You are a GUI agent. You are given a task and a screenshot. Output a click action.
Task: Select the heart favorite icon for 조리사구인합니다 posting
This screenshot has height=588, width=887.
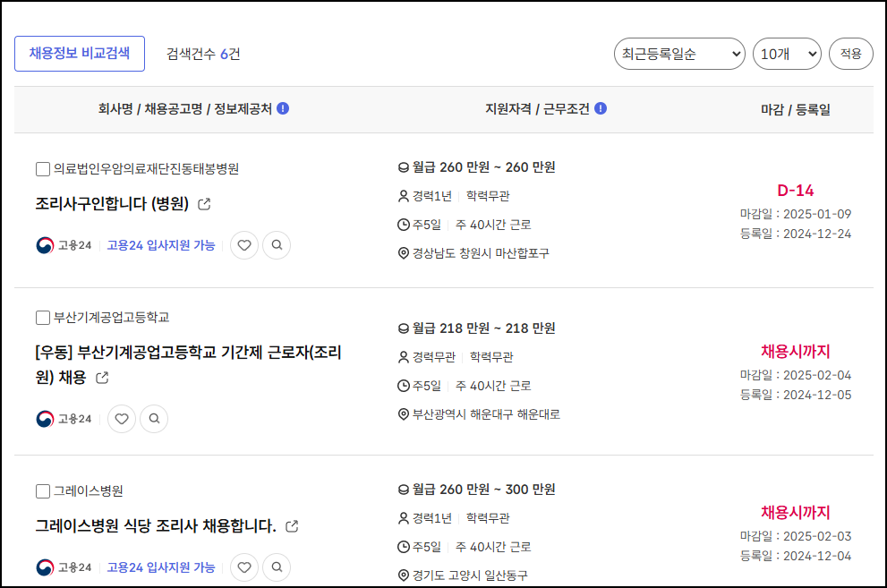pos(243,244)
